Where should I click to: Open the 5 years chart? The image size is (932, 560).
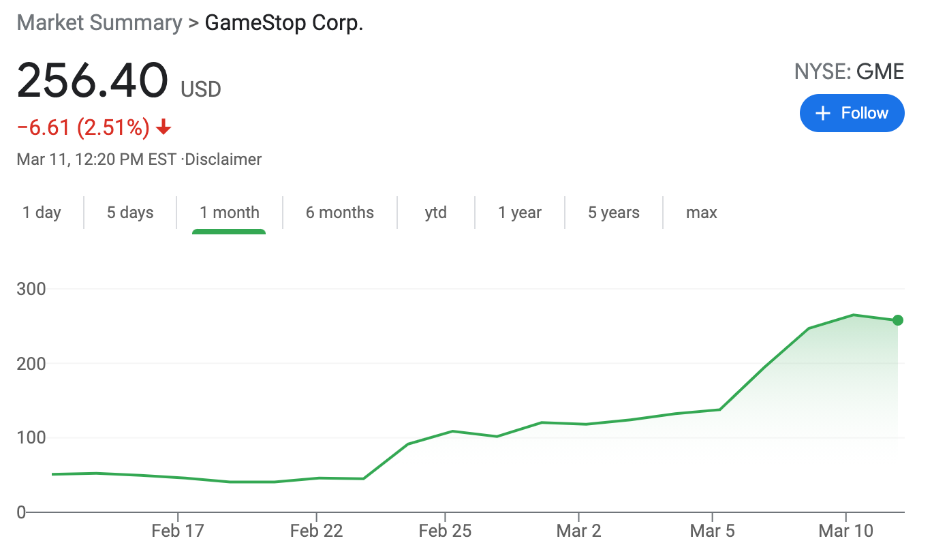[613, 212]
